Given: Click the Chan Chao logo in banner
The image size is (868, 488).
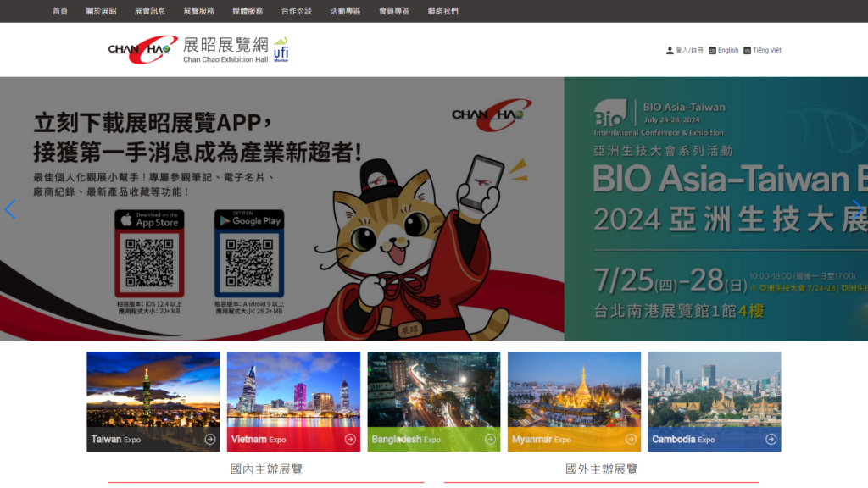Looking at the screenshot, I should coord(492,115).
